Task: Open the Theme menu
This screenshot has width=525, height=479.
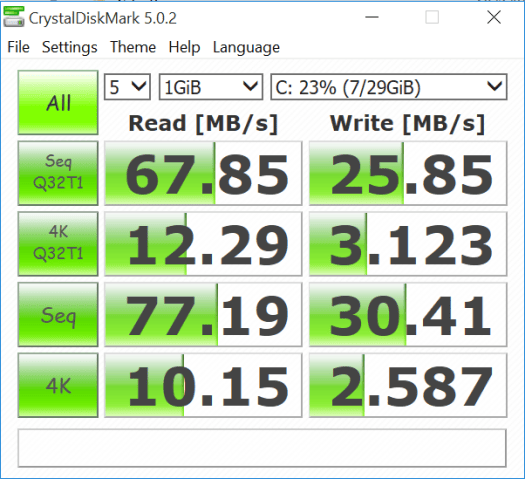Action: 133,47
